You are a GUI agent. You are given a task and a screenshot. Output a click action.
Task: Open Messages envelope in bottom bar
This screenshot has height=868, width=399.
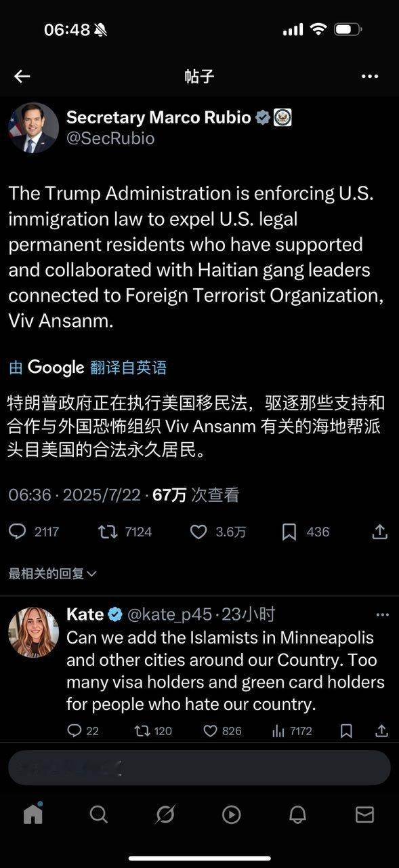365,814
